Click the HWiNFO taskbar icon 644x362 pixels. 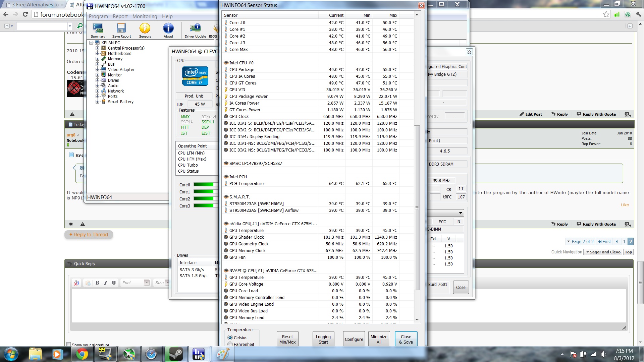pyautogui.click(x=199, y=354)
